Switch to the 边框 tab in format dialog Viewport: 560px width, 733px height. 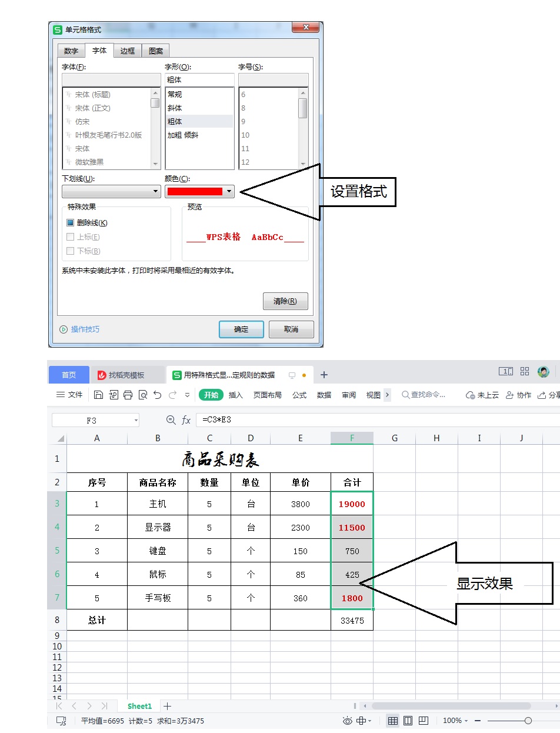pos(128,51)
